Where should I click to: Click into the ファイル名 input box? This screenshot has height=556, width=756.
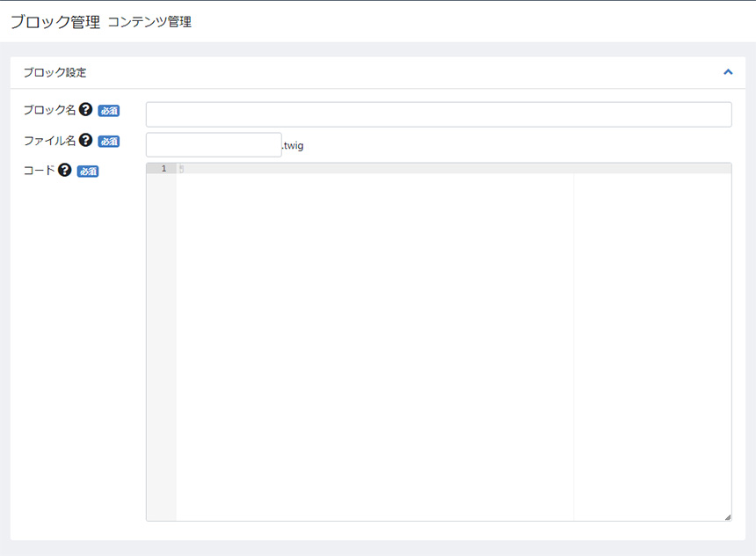tap(214, 144)
